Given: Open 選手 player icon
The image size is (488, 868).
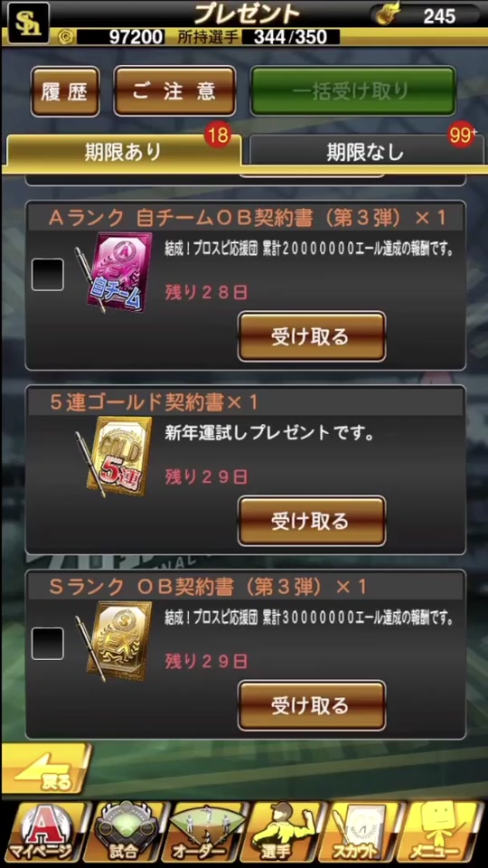Looking at the screenshot, I should [282, 835].
